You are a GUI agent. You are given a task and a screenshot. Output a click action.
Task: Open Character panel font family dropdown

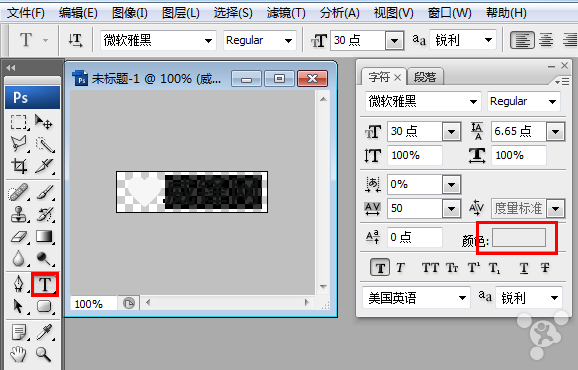473,102
